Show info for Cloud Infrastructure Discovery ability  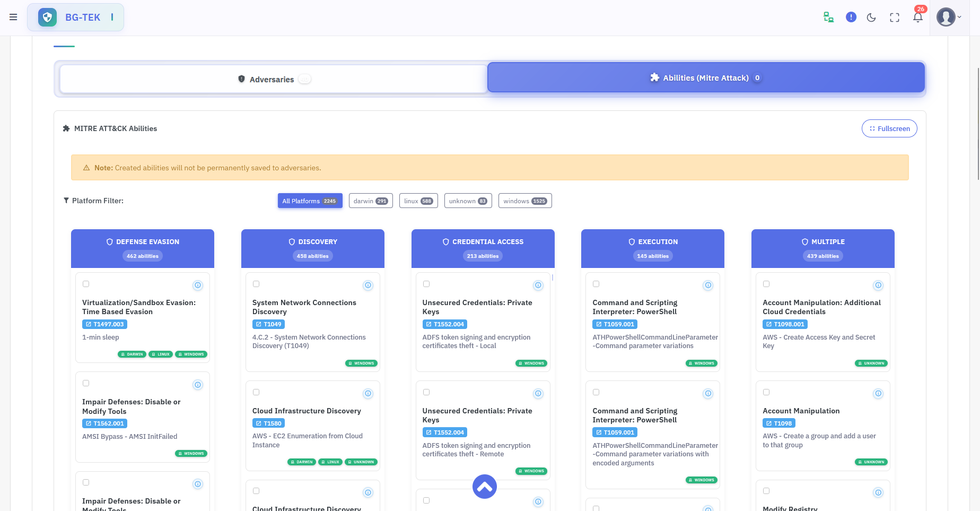[368, 394]
